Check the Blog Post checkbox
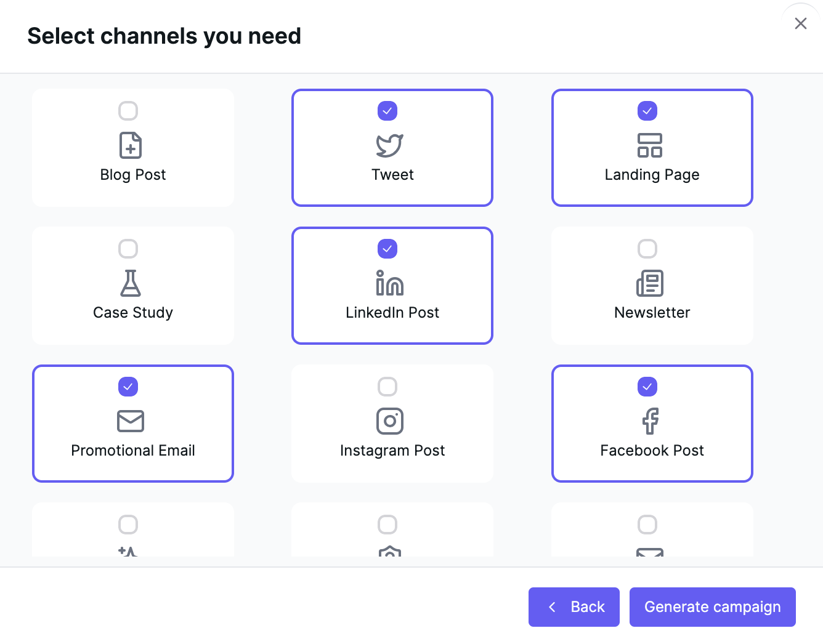Image resolution: width=823 pixels, height=644 pixels. [128, 111]
